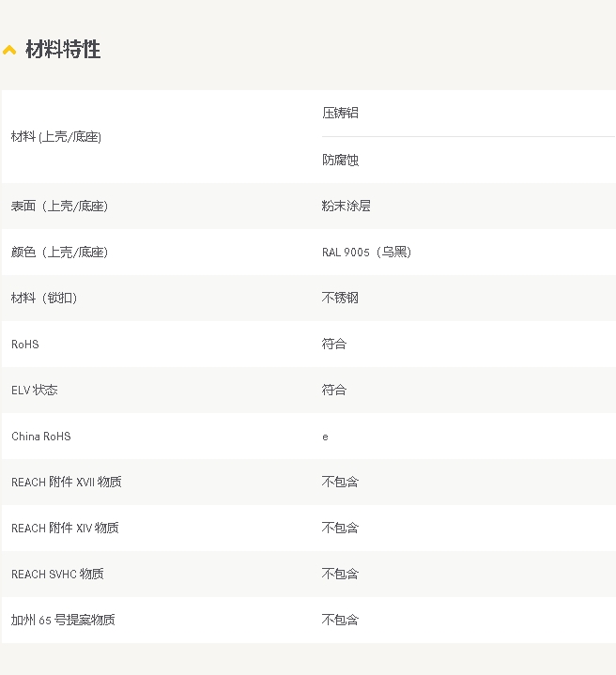Select the 材料 (上壳/底座) row label

click(x=56, y=137)
